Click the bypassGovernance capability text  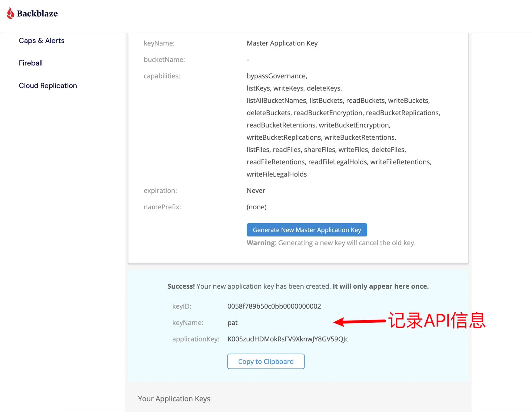277,76
